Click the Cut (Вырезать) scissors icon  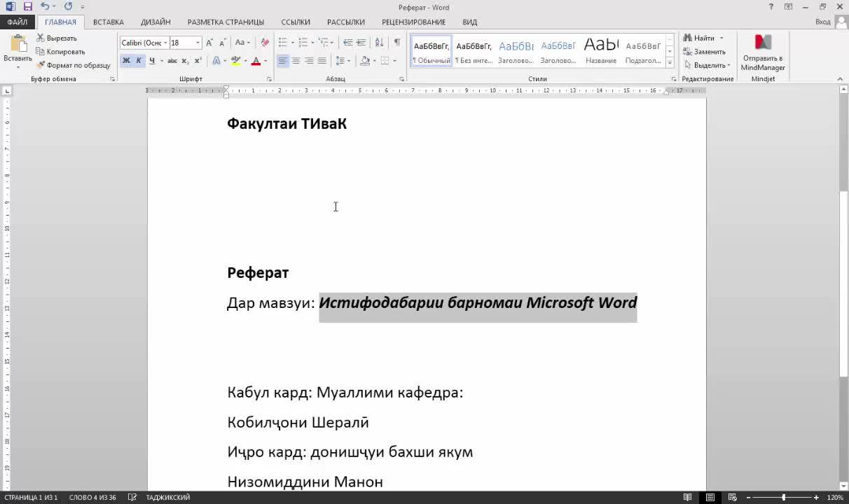[41, 38]
